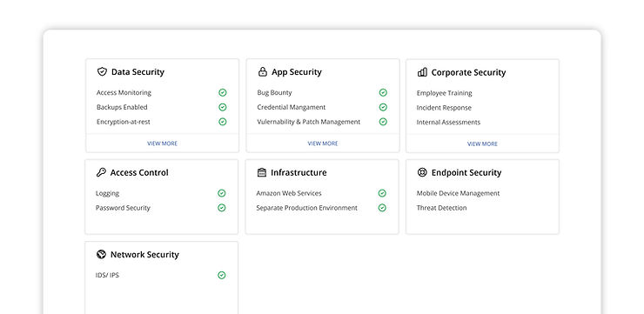
Task: Click the Password Security item
Action: [123, 208]
